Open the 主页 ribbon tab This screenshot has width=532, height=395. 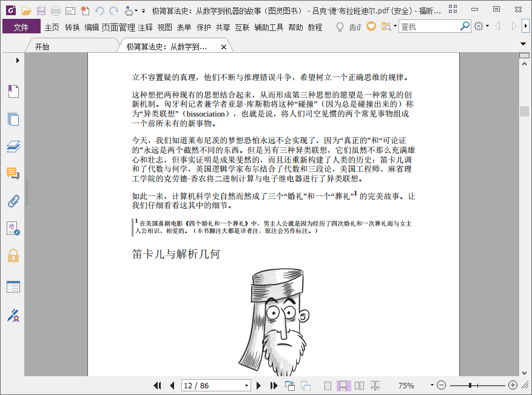coord(52,27)
